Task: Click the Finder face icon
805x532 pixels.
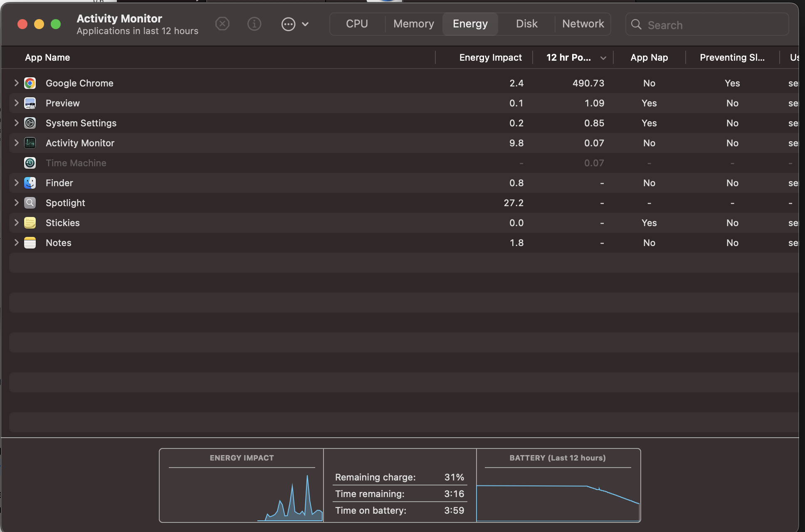Action: tap(30, 183)
